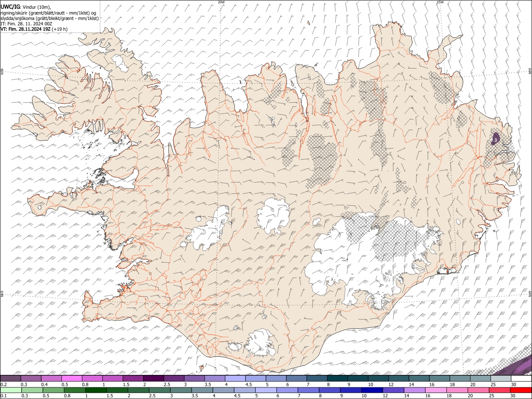Click the pale green 0.1 swatch, lower legend row

11,390
